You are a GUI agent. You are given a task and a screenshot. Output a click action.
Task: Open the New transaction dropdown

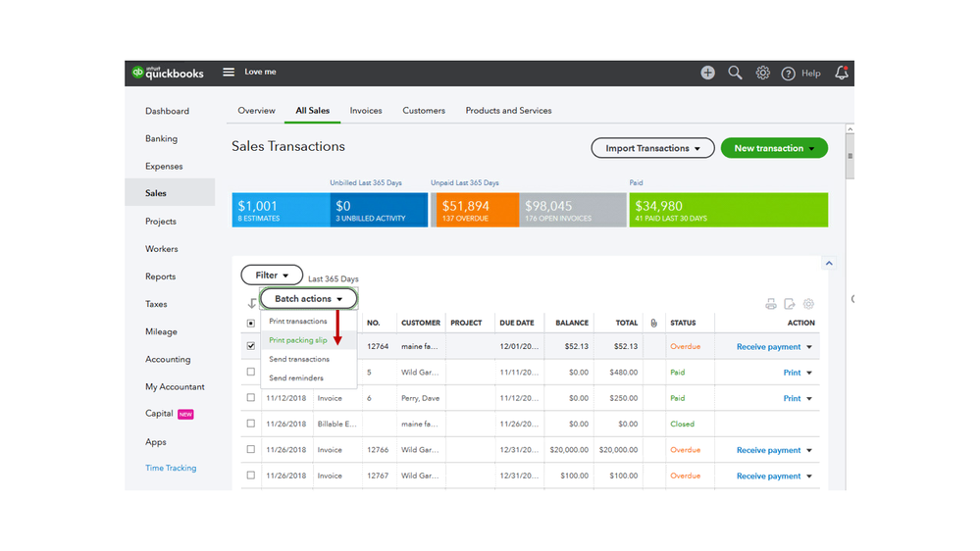(774, 148)
